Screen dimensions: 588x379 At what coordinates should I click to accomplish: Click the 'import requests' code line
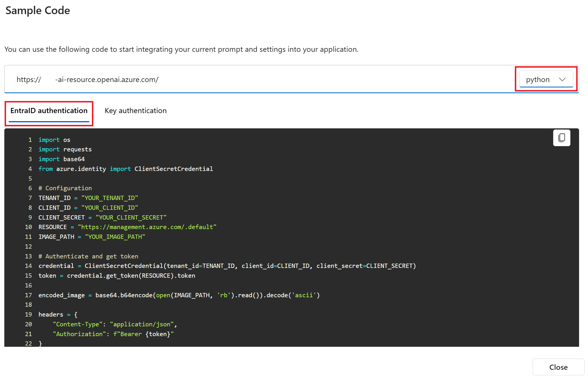(x=65, y=149)
